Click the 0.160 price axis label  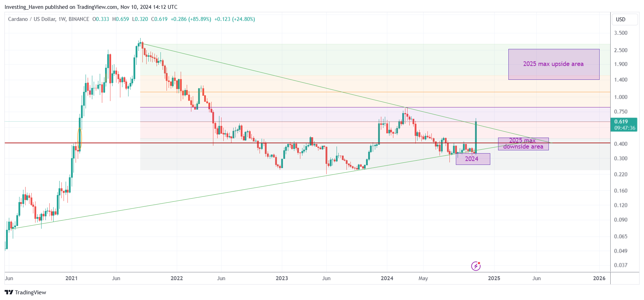pos(621,191)
